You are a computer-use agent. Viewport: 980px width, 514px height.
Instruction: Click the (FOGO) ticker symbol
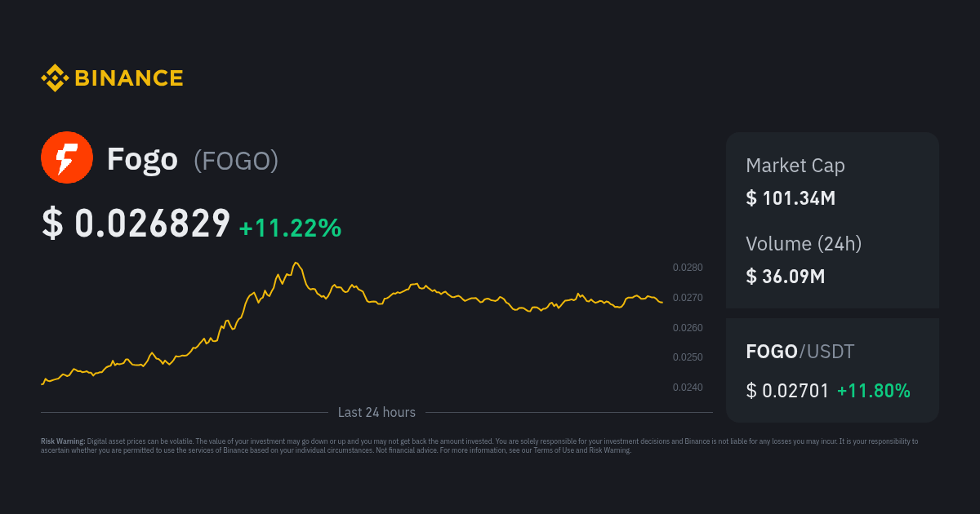point(236,161)
